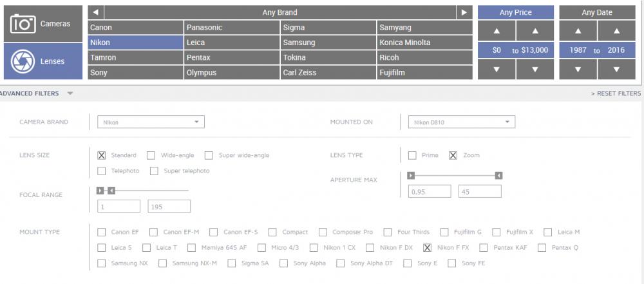644x284 pixels.
Task: Check Sony FE mount type
Action: coord(452,263)
